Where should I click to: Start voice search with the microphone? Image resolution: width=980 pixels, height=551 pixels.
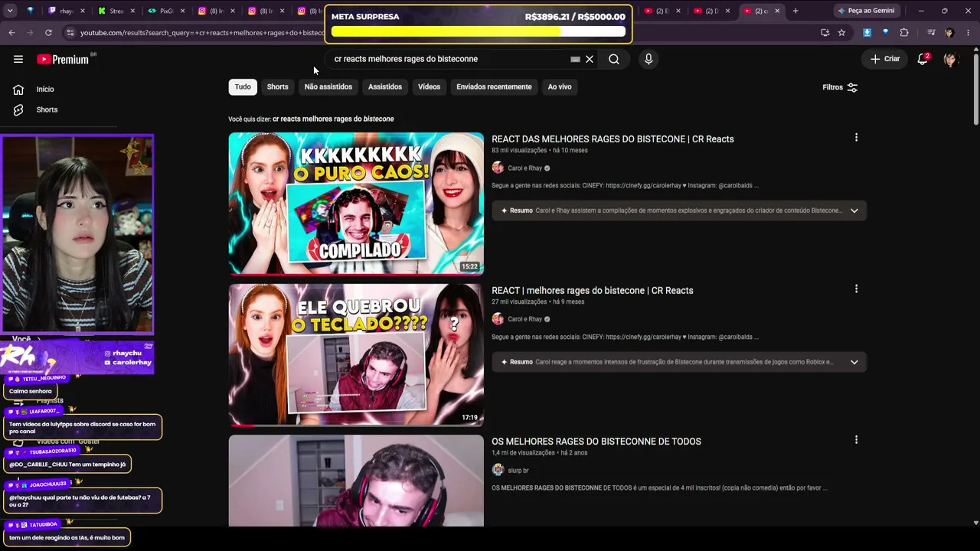click(648, 59)
